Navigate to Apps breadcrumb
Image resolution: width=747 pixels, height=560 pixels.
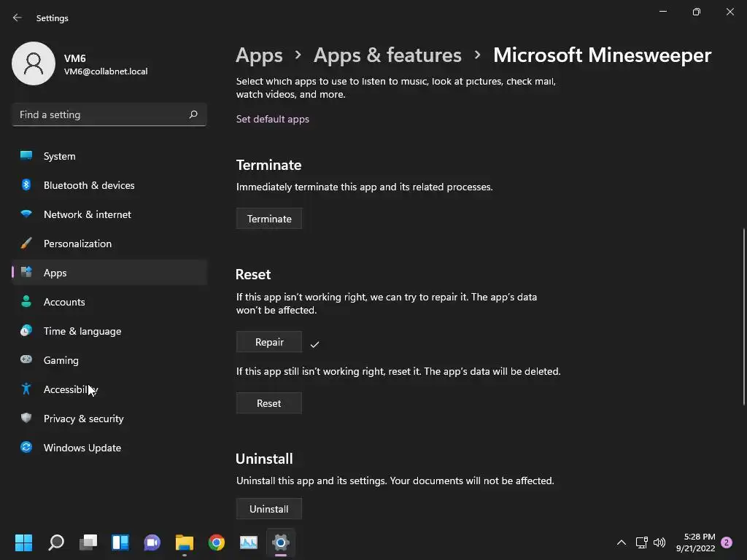pos(259,55)
